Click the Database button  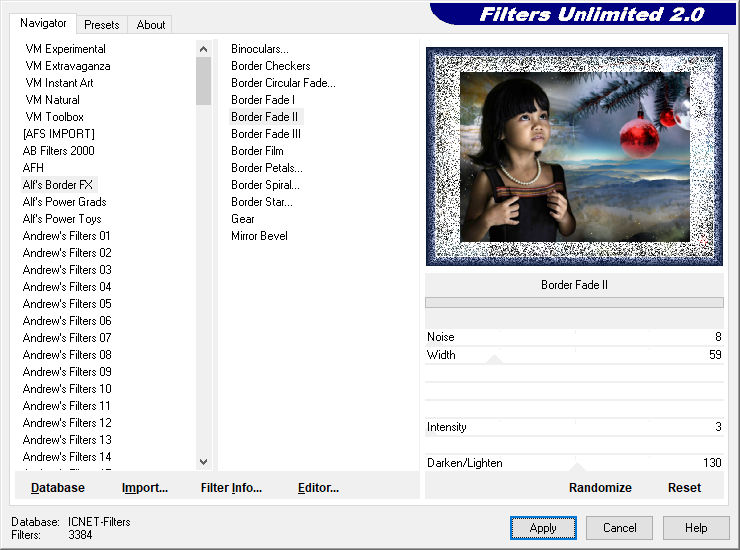58,488
